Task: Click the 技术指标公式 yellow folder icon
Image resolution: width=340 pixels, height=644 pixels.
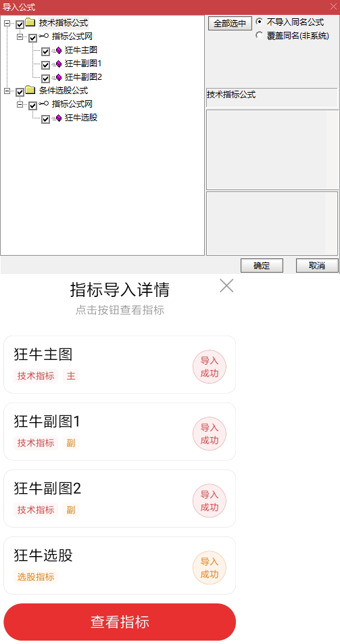Action: pyautogui.click(x=30, y=22)
